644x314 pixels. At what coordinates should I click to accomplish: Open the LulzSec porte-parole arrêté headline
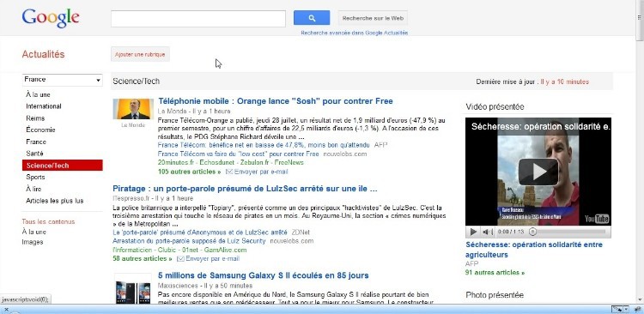pyautogui.click(x=246, y=189)
